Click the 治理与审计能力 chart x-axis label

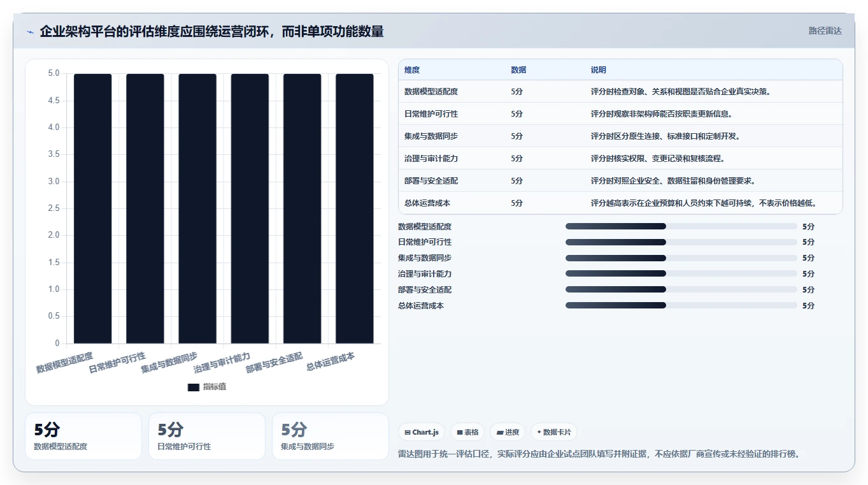[x=222, y=363]
